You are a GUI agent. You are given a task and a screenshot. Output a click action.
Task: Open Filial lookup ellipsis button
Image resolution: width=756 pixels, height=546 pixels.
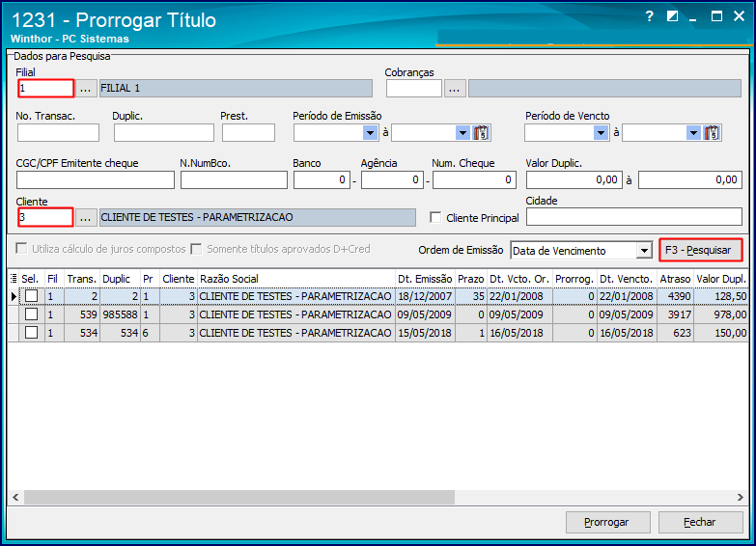[85, 89]
